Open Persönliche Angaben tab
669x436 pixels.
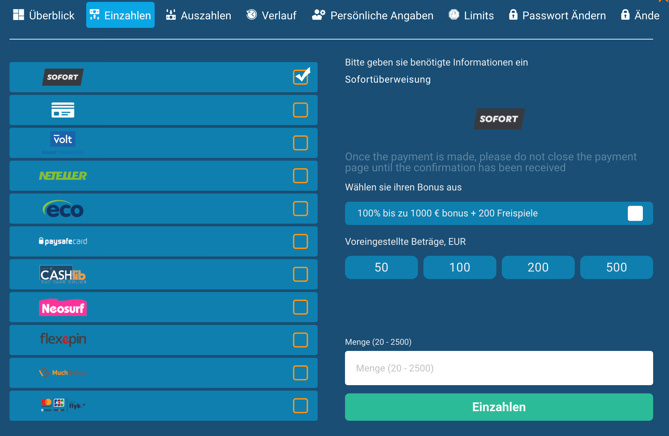tap(372, 15)
